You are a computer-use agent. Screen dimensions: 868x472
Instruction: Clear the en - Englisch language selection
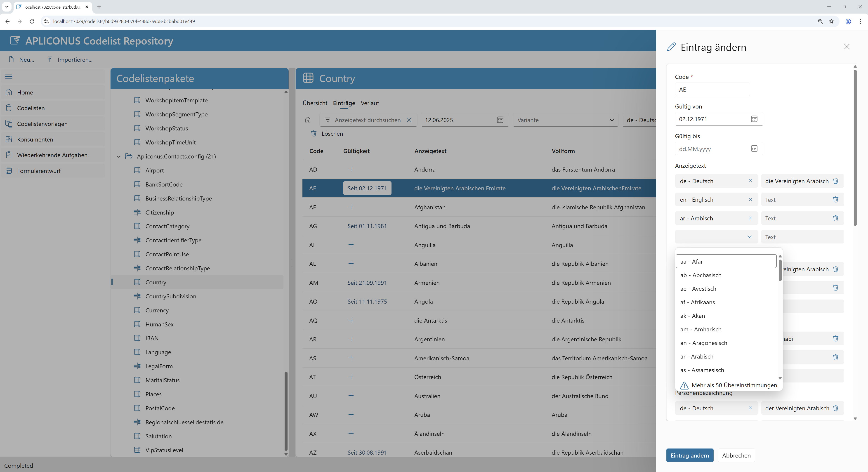point(750,199)
